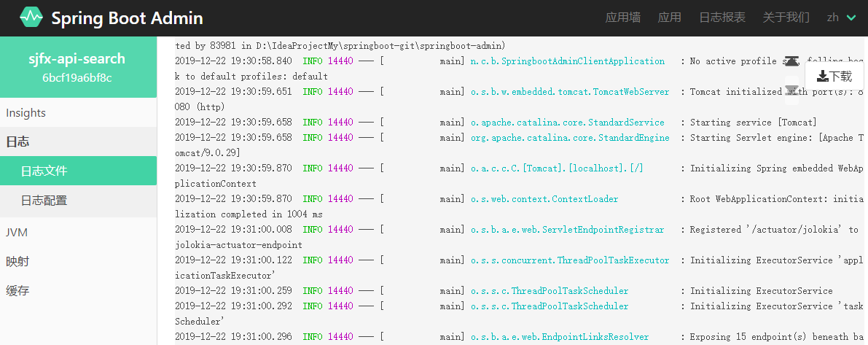
Task: Click instance ID 6bcf19a6bf8c
Action: [x=77, y=77]
